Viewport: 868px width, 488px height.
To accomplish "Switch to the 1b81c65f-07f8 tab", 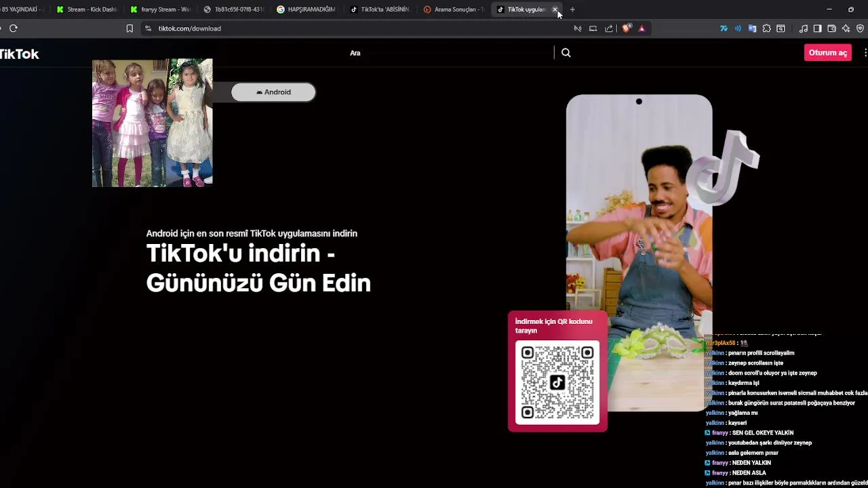I will coord(235,9).
